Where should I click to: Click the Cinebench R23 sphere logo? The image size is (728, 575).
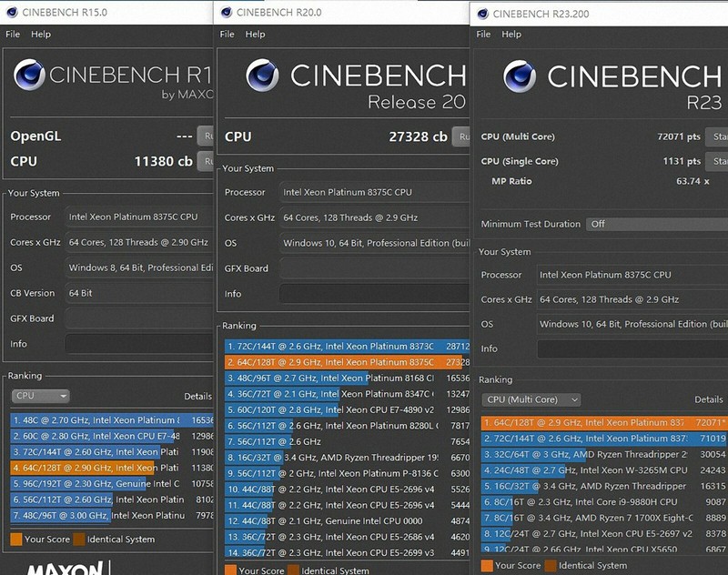point(520,76)
